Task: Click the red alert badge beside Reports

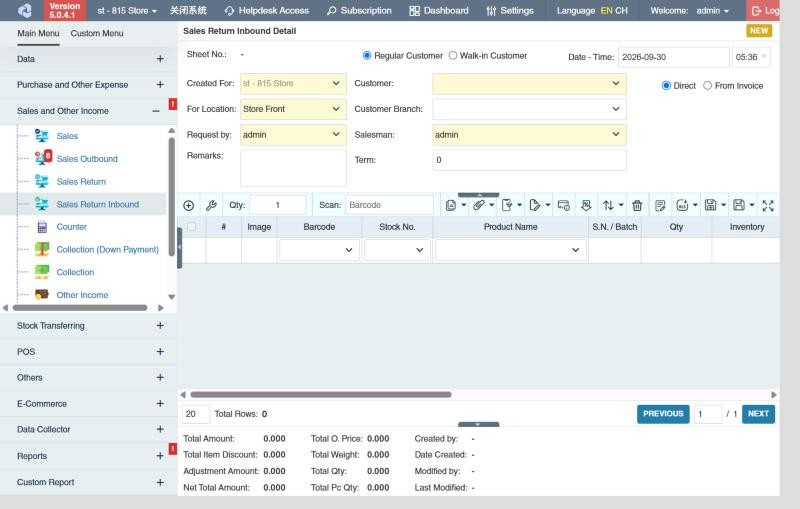Action: coord(173,449)
